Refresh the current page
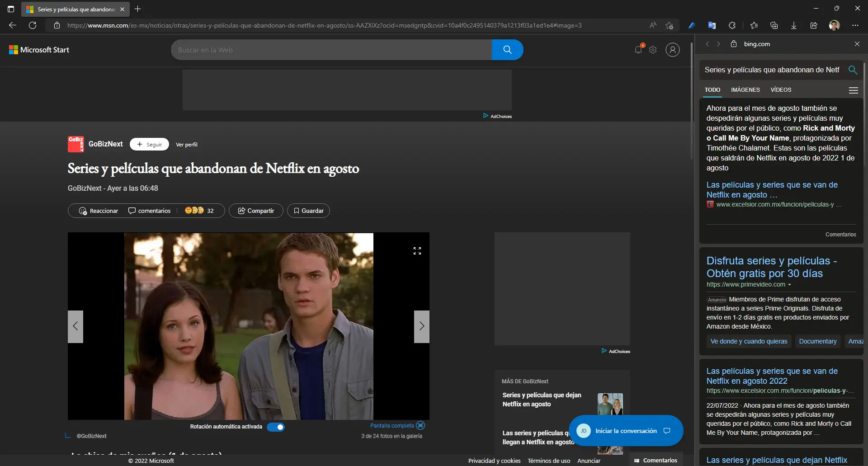 coord(33,25)
